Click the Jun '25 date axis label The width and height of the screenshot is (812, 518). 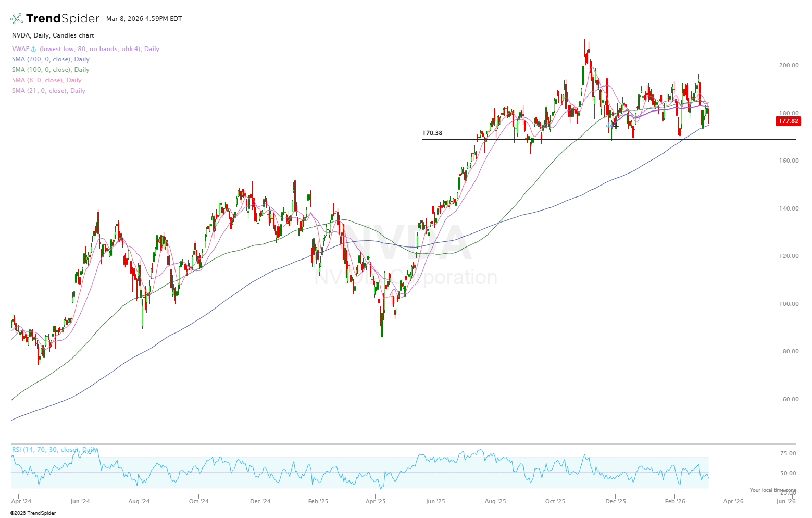[435, 501]
